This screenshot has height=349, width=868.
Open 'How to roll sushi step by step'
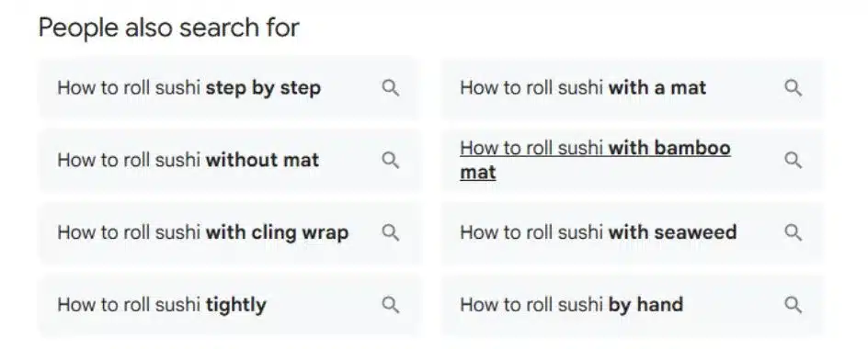point(188,88)
